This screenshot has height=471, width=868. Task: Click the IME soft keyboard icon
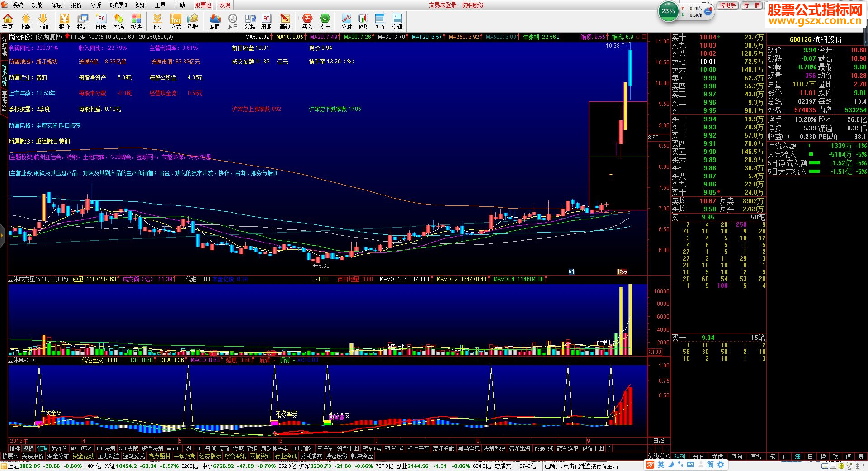click(x=690, y=465)
